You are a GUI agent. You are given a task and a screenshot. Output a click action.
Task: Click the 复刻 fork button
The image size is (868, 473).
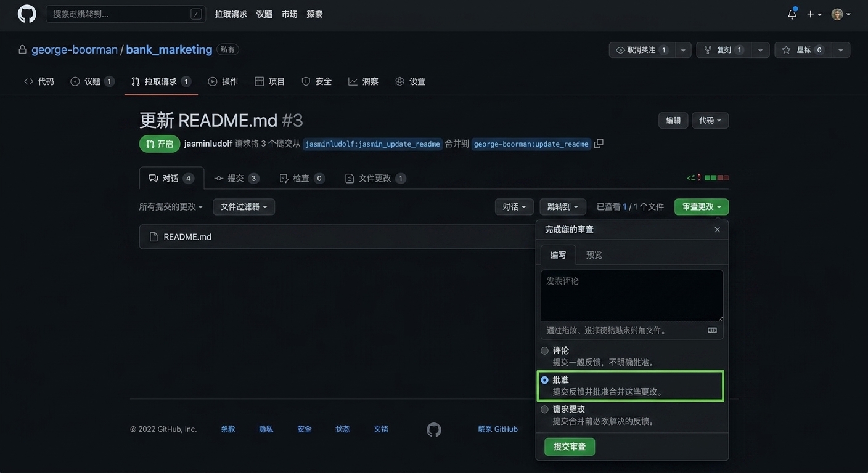click(724, 50)
